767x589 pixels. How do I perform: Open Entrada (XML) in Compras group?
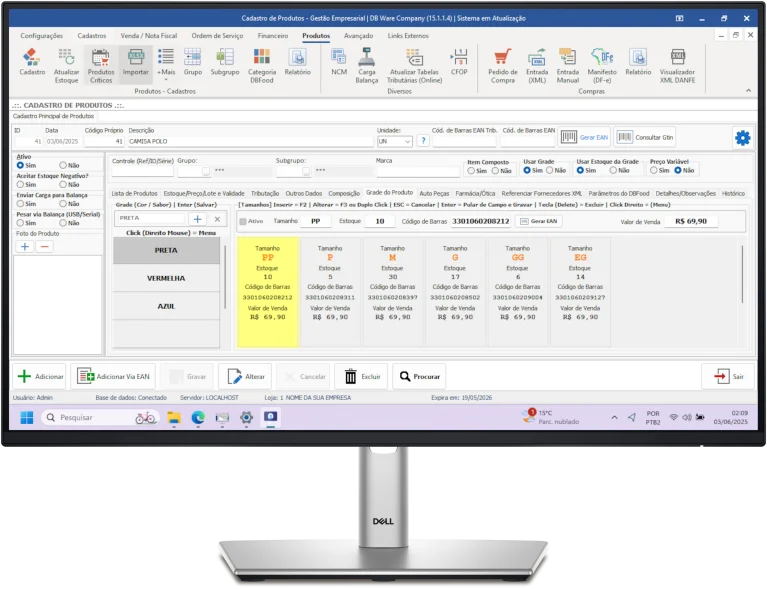[x=537, y=62]
